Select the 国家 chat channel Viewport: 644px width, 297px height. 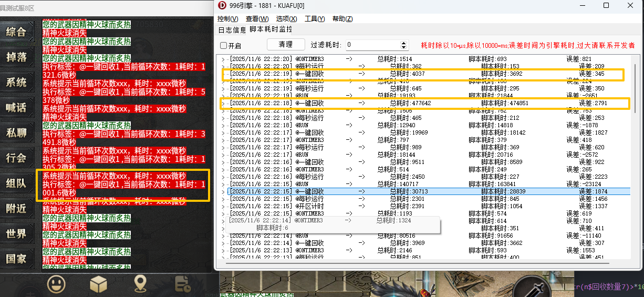[x=16, y=259]
